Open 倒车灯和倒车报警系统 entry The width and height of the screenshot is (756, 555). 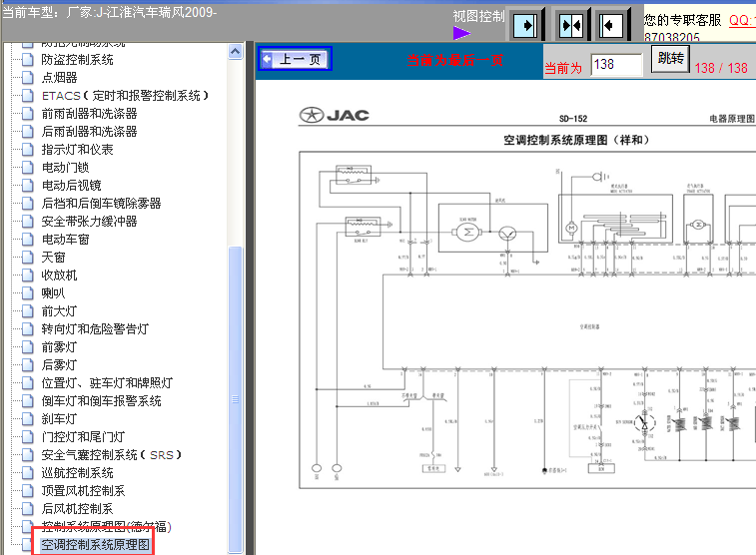(101, 401)
